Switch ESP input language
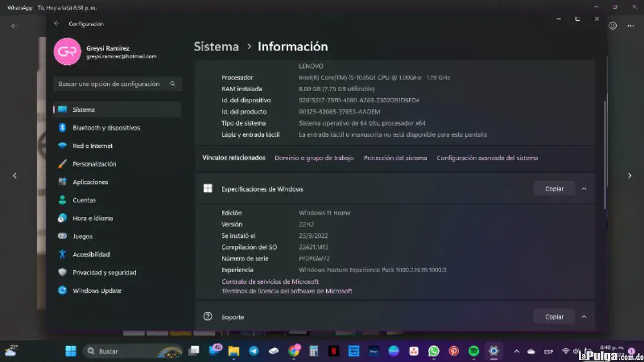This screenshot has width=644, height=362. pos(548,352)
